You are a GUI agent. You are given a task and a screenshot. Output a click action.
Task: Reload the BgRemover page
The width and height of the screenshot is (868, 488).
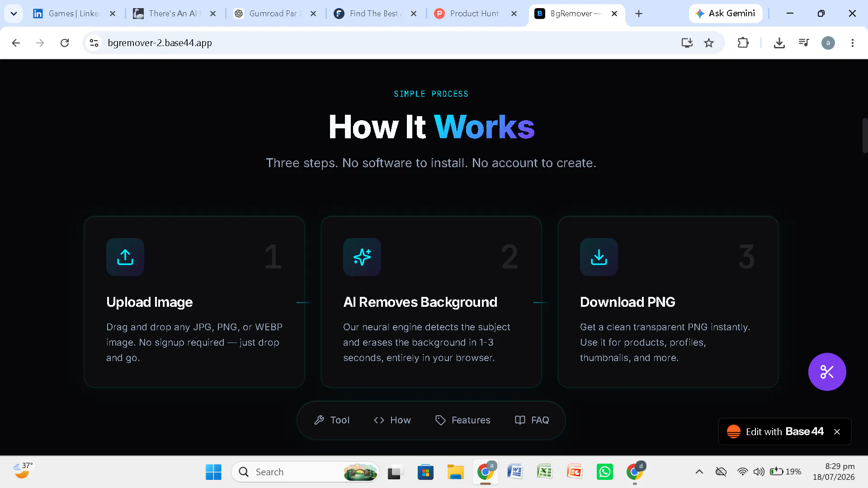tap(65, 43)
